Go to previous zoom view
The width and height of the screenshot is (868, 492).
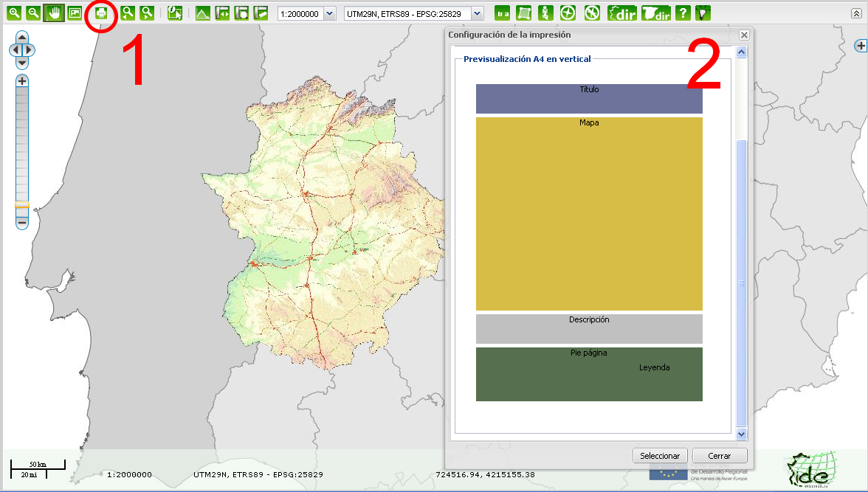click(128, 13)
